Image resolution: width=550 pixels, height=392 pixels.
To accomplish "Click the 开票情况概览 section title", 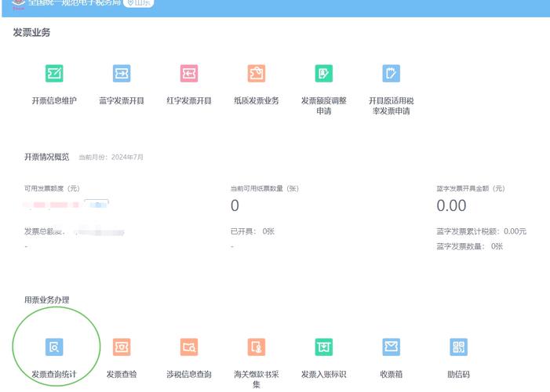I will [x=46, y=157].
